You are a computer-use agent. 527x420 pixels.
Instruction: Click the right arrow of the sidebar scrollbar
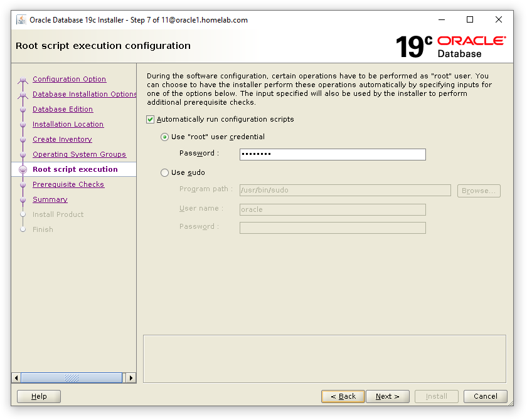pyautogui.click(x=131, y=377)
